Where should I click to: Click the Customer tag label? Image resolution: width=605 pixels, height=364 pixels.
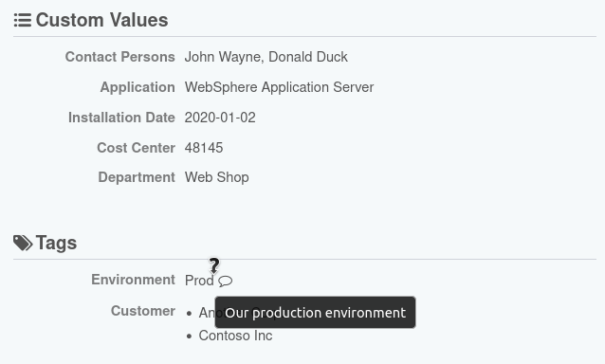(143, 311)
